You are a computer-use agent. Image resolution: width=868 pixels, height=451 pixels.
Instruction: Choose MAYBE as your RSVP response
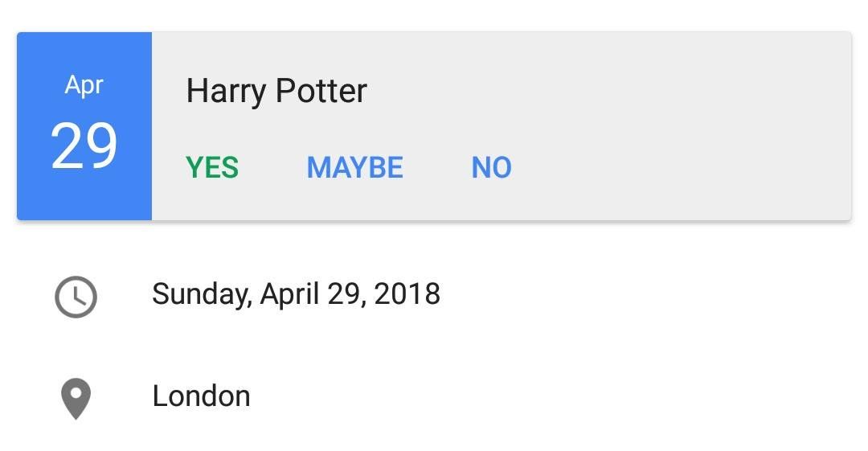point(354,168)
